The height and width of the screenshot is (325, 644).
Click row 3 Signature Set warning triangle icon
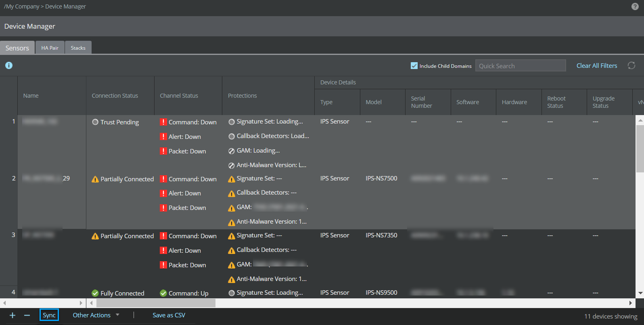232,236
